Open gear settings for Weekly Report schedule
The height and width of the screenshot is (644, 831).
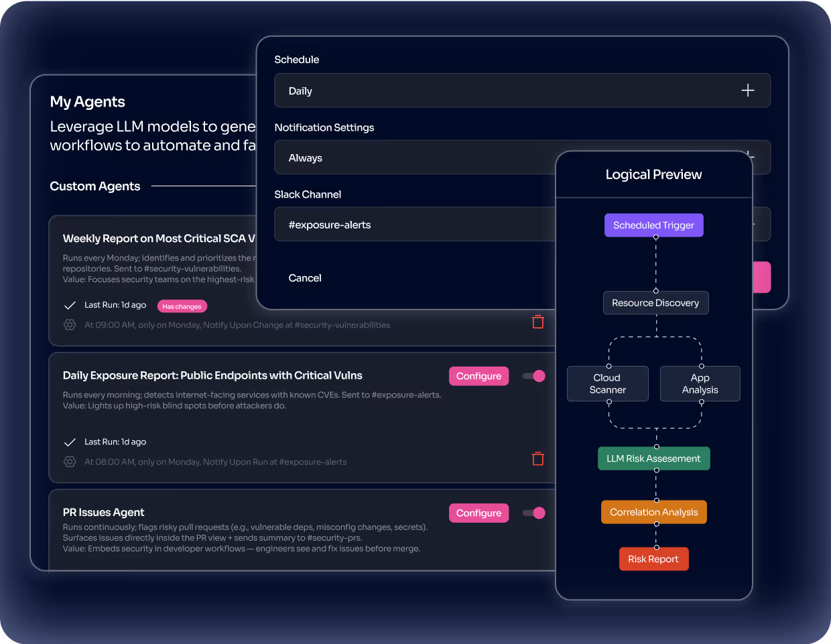[70, 325]
